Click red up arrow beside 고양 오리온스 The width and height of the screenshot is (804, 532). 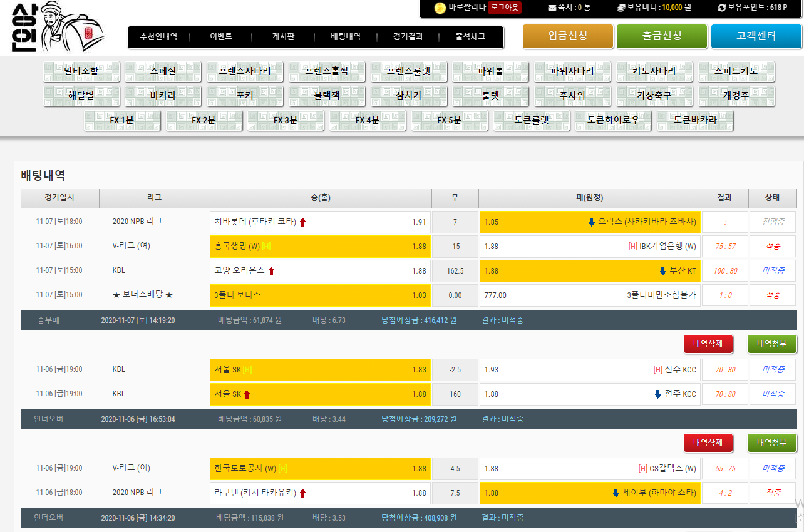tap(272, 271)
